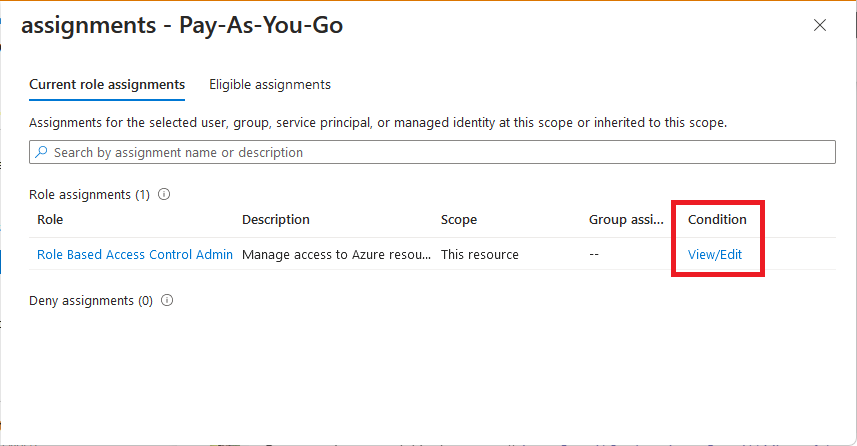Click the info icon beside Deny assignments (0)
857x446 pixels.
(x=167, y=300)
